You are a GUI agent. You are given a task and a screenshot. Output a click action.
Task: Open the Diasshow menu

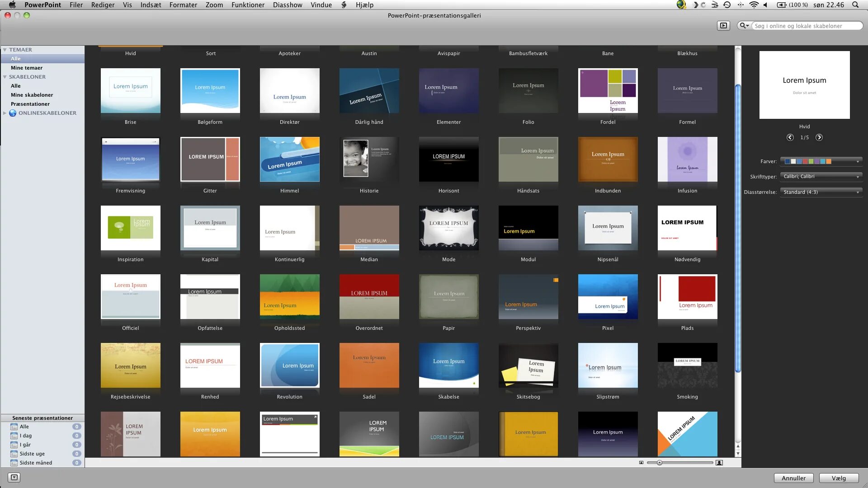point(288,5)
